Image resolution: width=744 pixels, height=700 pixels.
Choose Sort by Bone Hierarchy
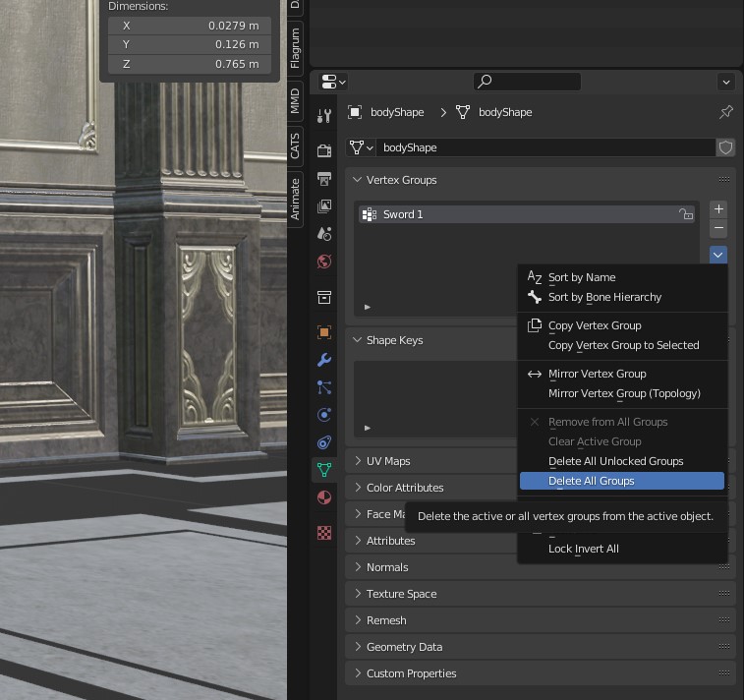pos(622,297)
